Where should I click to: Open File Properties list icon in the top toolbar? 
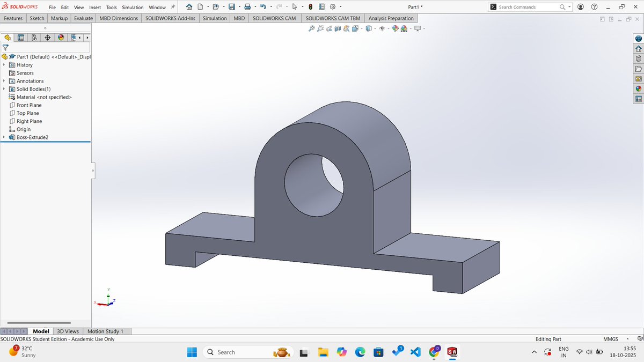pos(321,7)
